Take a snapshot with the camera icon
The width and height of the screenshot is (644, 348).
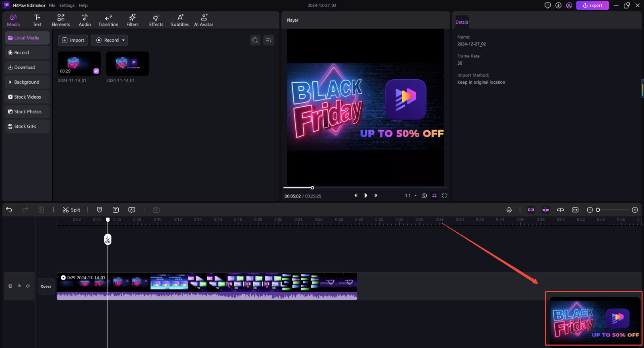click(x=424, y=196)
